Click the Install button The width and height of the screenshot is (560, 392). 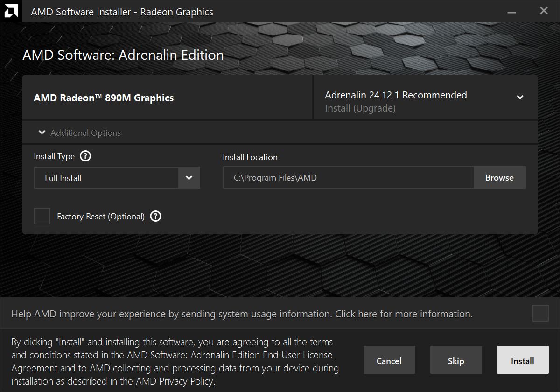(523, 360)
